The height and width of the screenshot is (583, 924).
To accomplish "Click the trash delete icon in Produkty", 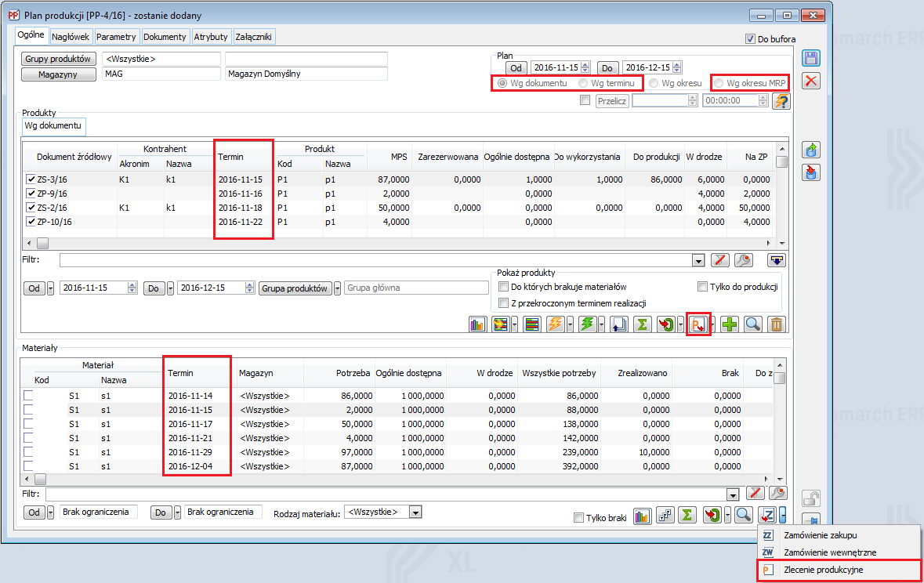I will [775, 324].
